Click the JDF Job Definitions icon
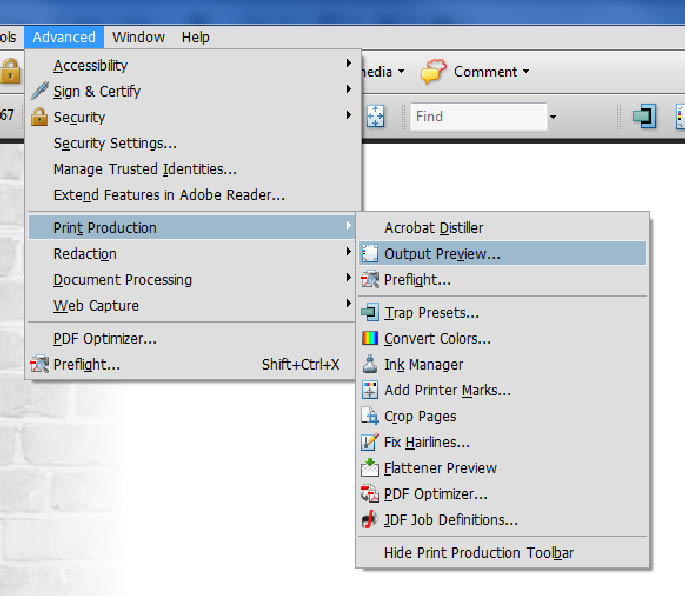The width and height of the screenshot is (685, 596). 370,520
